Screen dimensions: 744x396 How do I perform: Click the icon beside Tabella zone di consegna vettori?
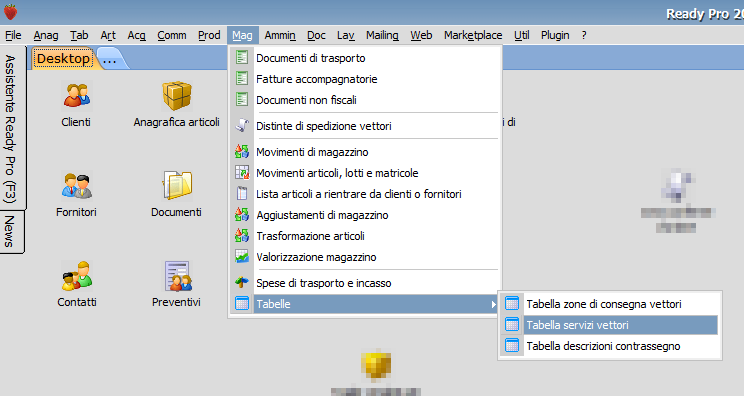click(512, 304)
